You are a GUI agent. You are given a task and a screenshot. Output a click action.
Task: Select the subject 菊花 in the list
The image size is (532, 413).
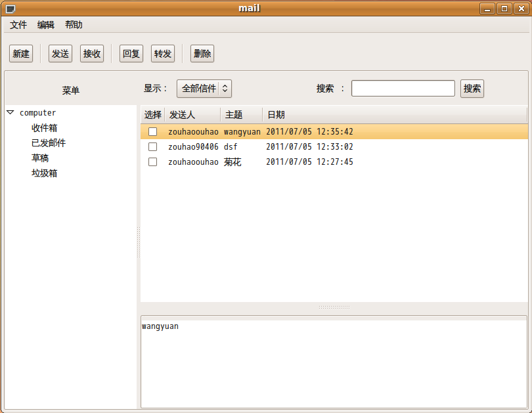[233, 162]
